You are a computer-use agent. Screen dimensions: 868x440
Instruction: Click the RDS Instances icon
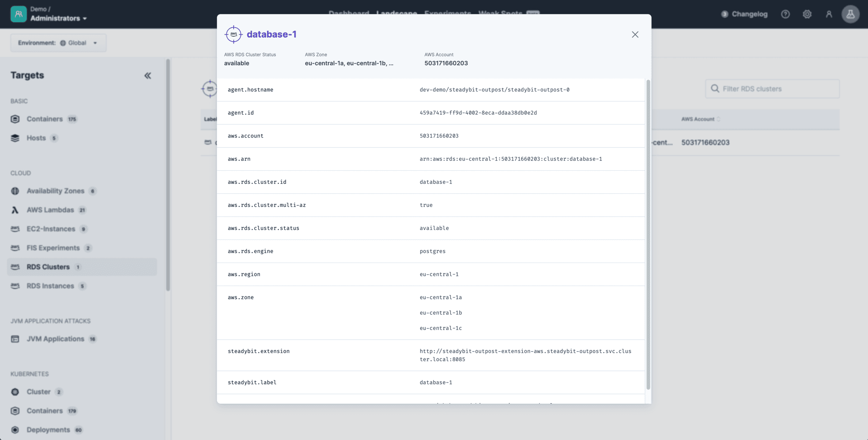point(15,286)
